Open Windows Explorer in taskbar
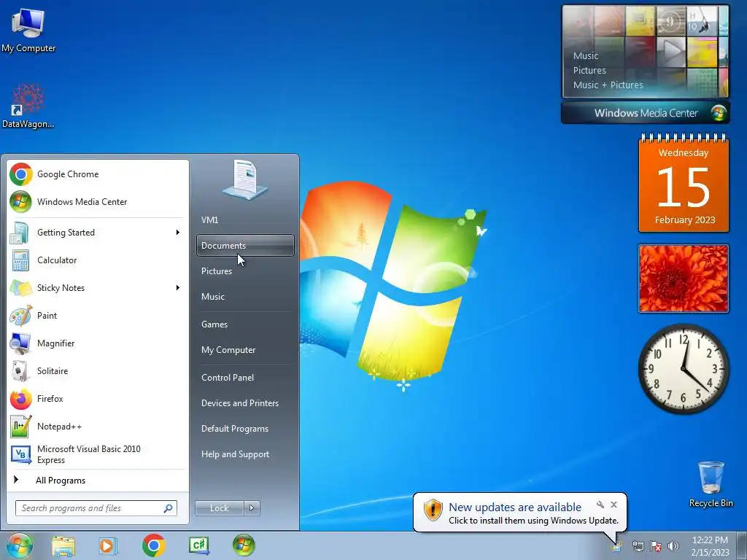The width and height of the screenshot is (747, 560). [x=63, y=545]
